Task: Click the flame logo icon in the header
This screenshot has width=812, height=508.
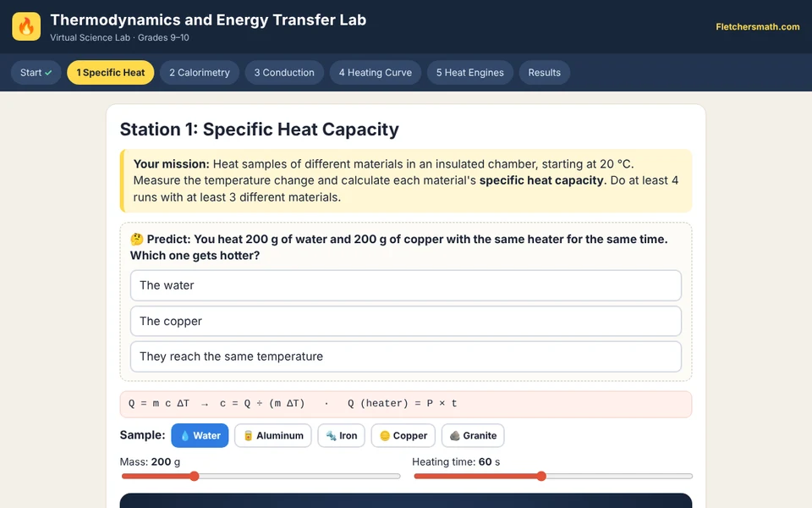Action: 26,26
